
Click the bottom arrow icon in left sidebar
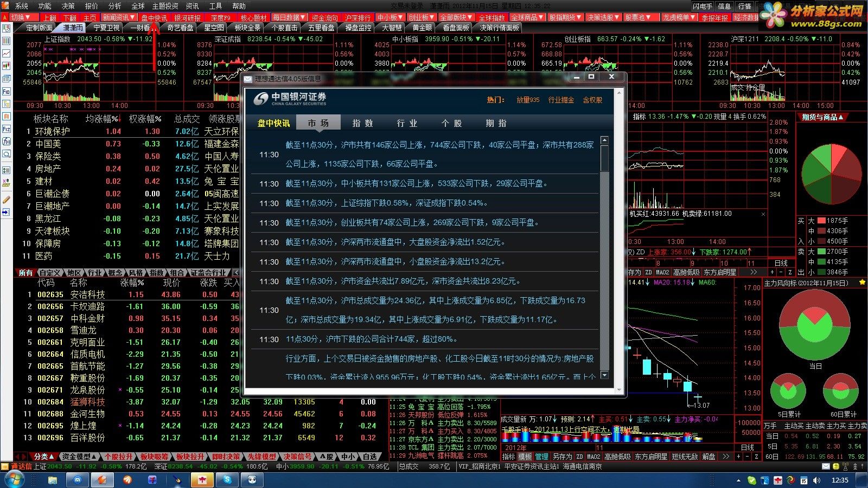click(x=7, y=213)
